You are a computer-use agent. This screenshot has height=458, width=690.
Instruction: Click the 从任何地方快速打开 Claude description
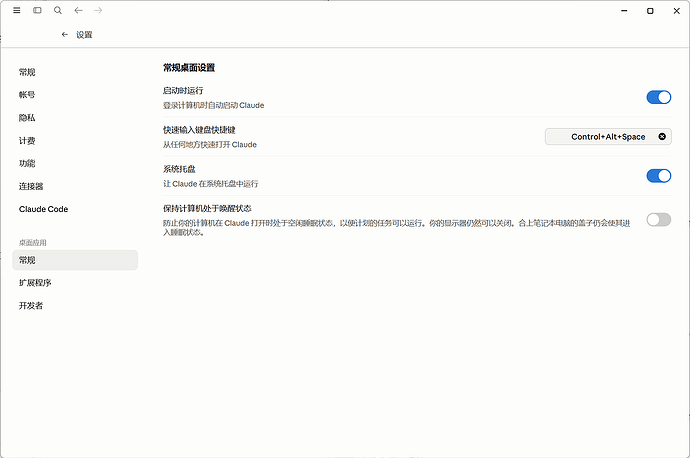pos(209,144)
